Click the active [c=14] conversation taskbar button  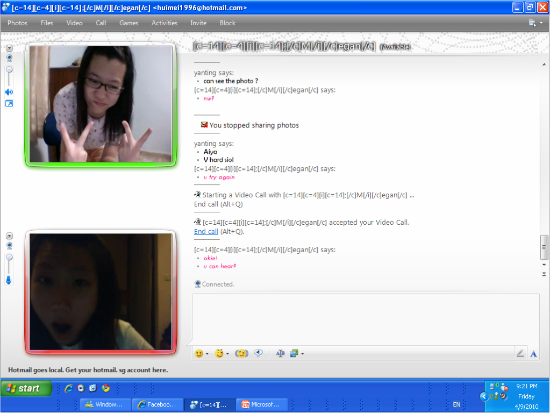209,405
